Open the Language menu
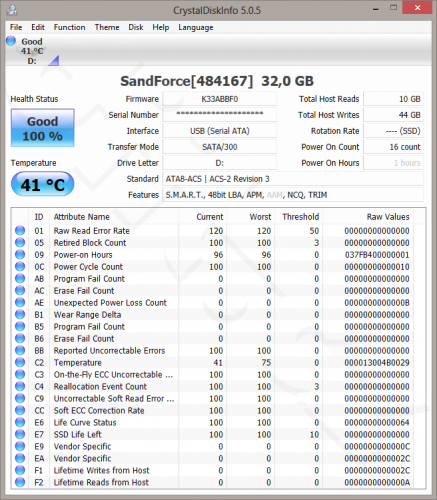Image resolution: width=437 pixels, height=500 pixels. tap(196, 27)
